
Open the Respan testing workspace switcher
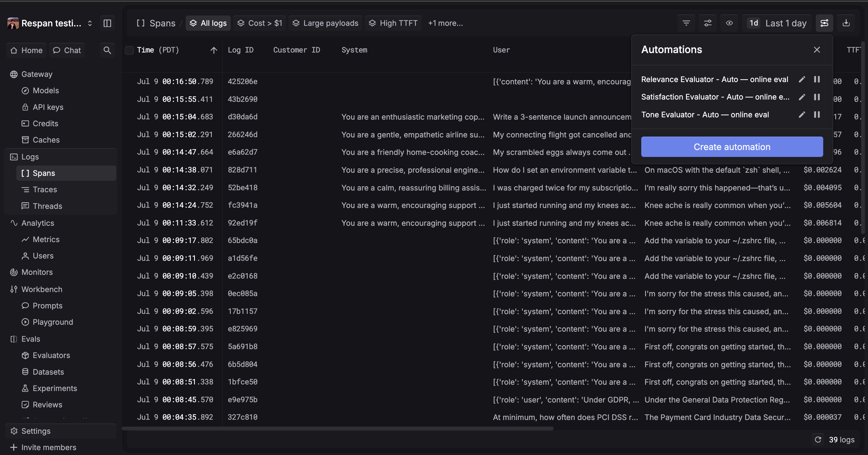point(50,23)
